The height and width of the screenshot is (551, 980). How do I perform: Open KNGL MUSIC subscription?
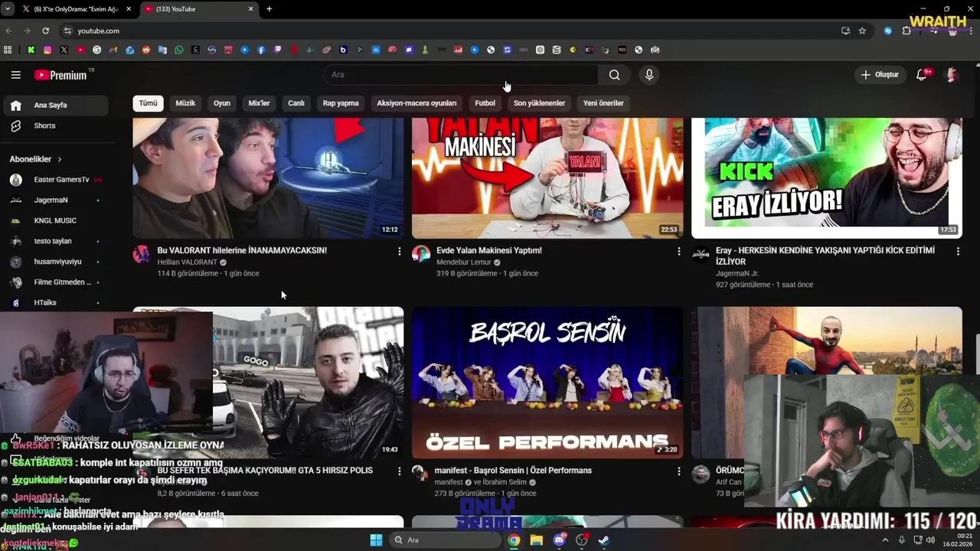(55, 220)
